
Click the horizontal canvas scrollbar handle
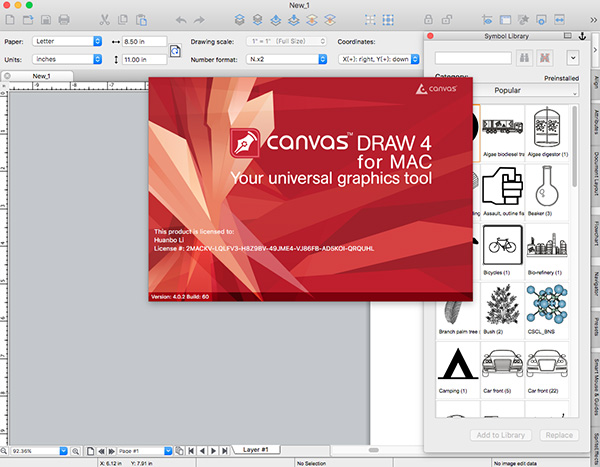click(x=374, y=450)
